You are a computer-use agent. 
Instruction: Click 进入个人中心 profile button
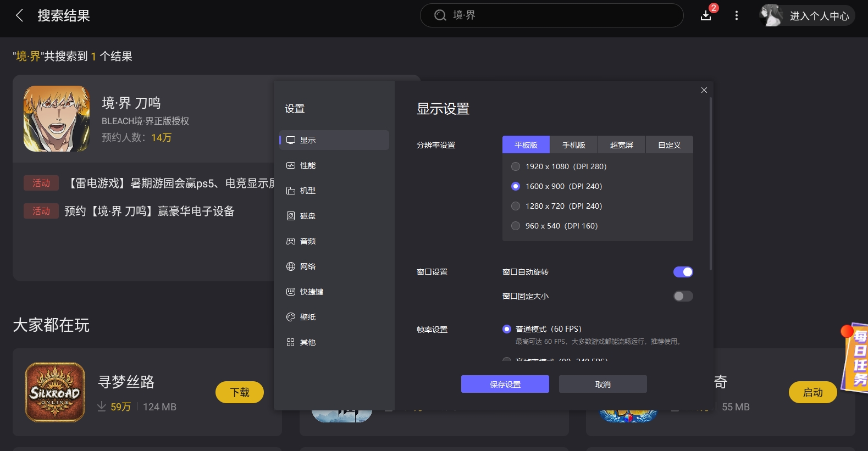pos(808,15)
